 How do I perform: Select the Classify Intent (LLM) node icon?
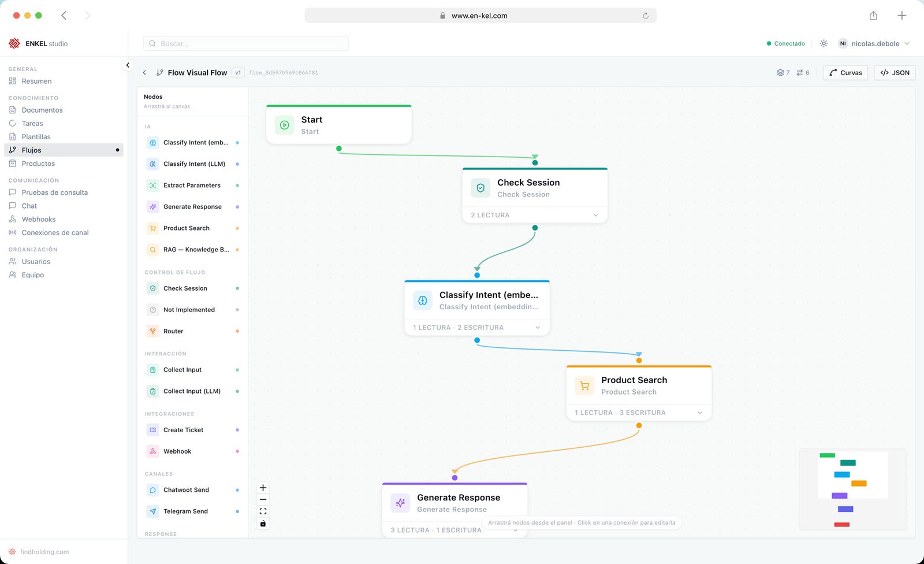coord(152,164)
